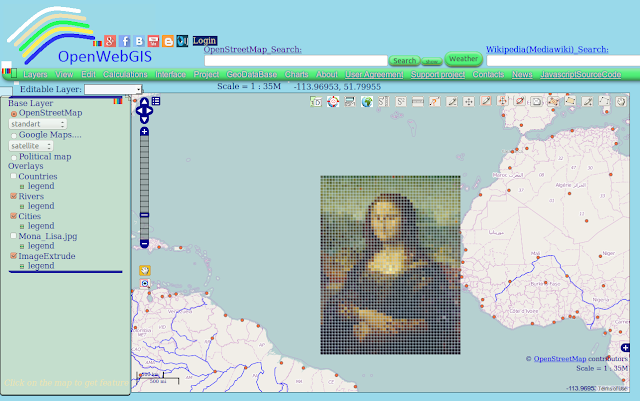Expand the Rivers legend
The height and width of the screenshot is (401, 640).
click(22, 207)
